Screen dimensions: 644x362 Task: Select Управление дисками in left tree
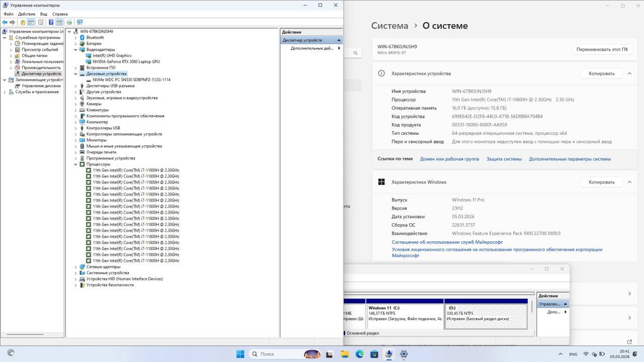41,86
